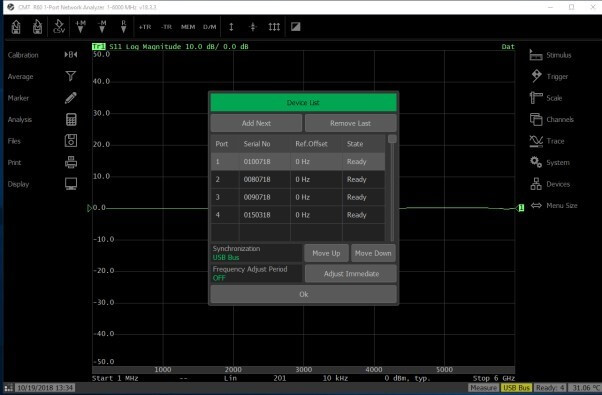The height and width of the screenshot is (395, 602).
Task: Click the USB Bus status indicator
Action: click(x=516, y=388)
